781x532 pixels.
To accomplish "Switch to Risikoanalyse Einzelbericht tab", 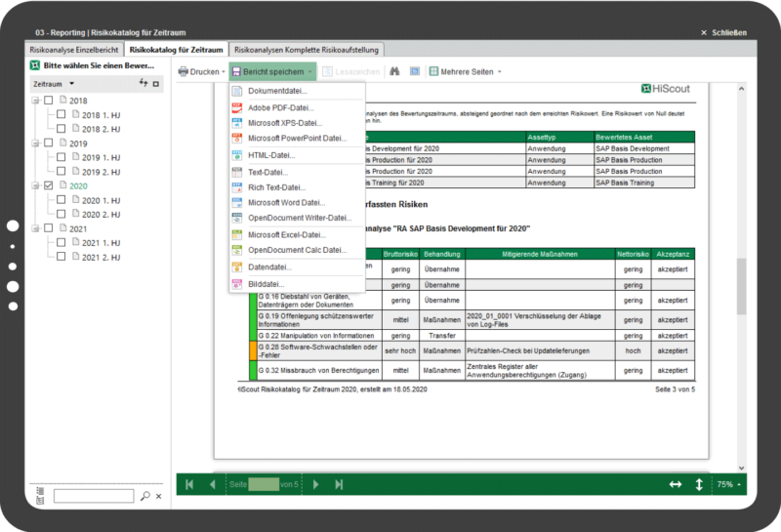I will pos(74,50).
